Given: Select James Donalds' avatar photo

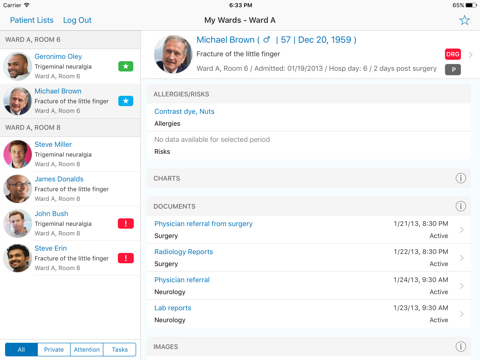Looking at the screenshot, I should tap(17, 189).
